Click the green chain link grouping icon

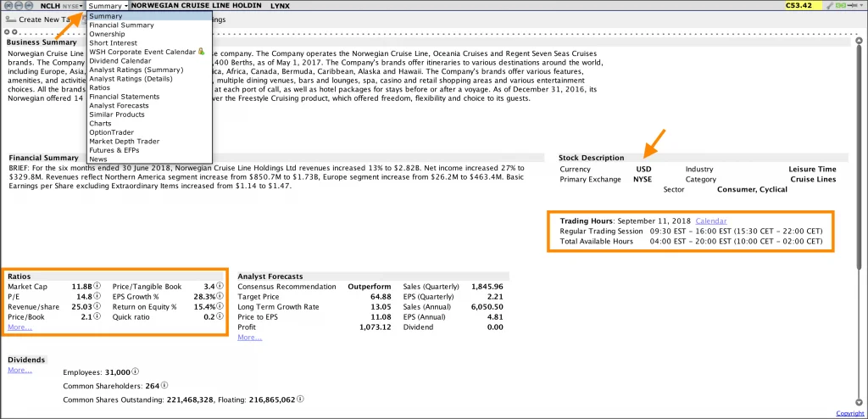[841, 6]
